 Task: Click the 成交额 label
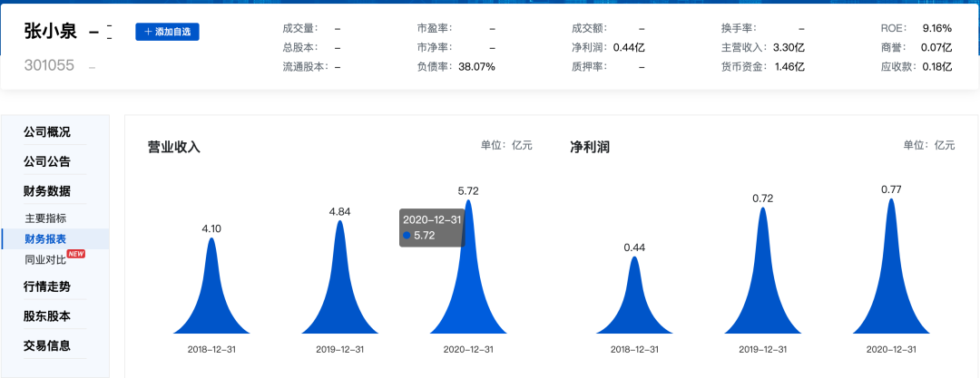coord(590,28)
